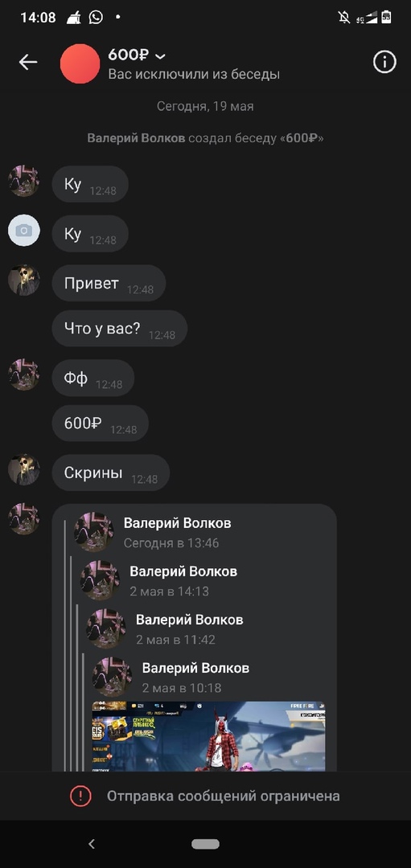Tap the camera placeholder avatar beside second Ку
411x868 pixels.
(x=24, y=231)
